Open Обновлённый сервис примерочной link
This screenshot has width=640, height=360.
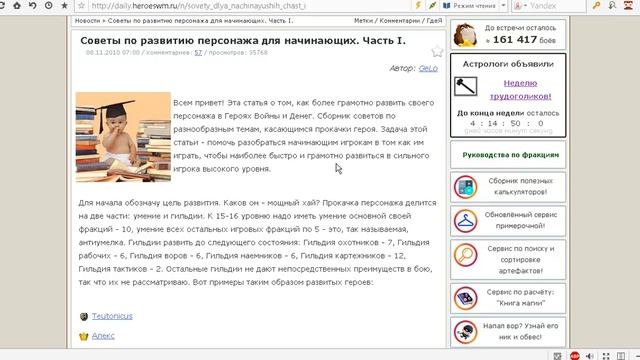pos(520,220)
